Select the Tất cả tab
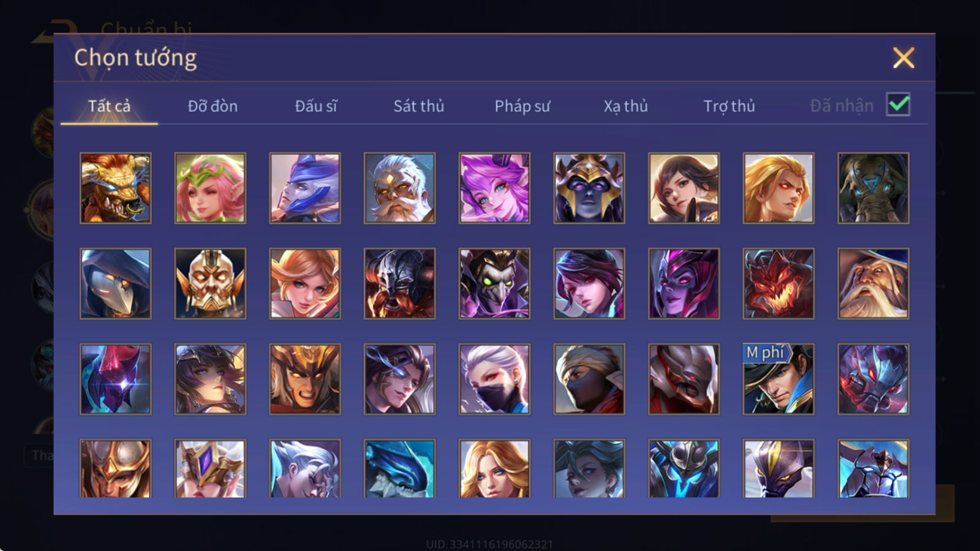The height and width of the screenshot is (551, 980). coord(109,106)
